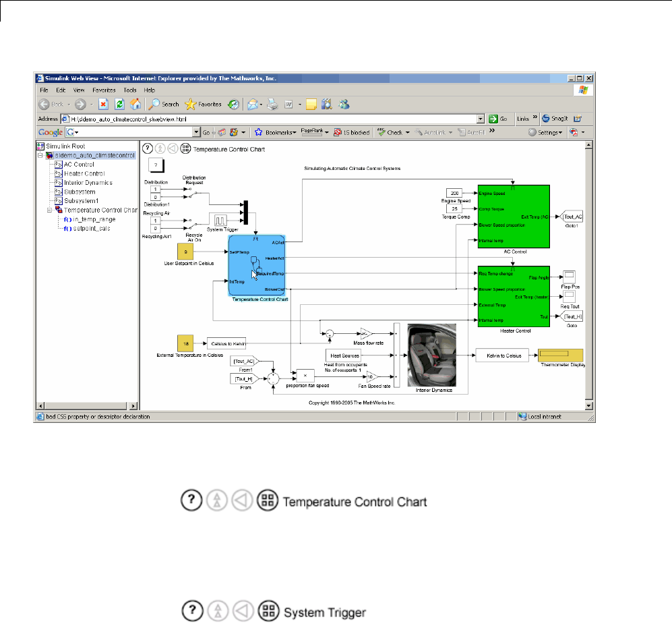Select setpoint_calc function in tree
The image size is (672, 628).
pos(91,229)
